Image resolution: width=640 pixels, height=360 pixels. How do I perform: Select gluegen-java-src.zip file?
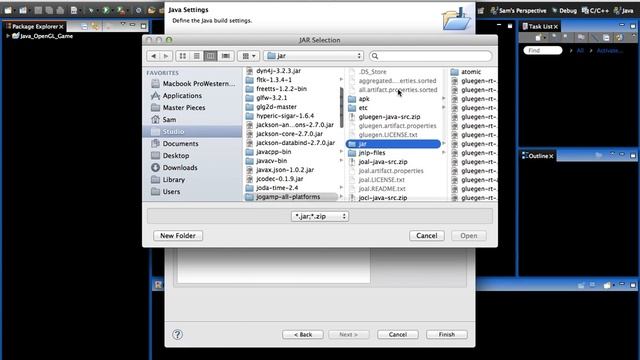pos(389,117)
